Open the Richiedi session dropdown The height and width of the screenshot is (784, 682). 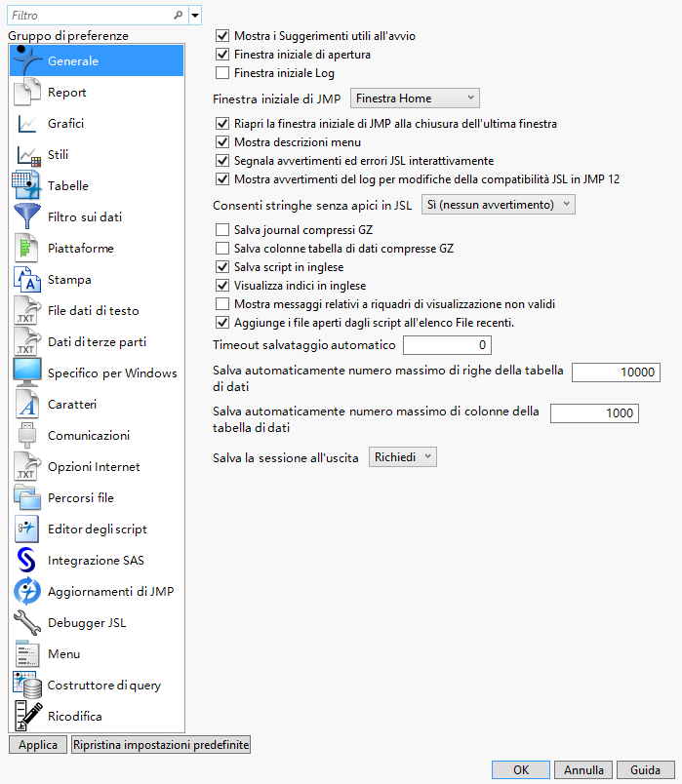tap(403, 457)
